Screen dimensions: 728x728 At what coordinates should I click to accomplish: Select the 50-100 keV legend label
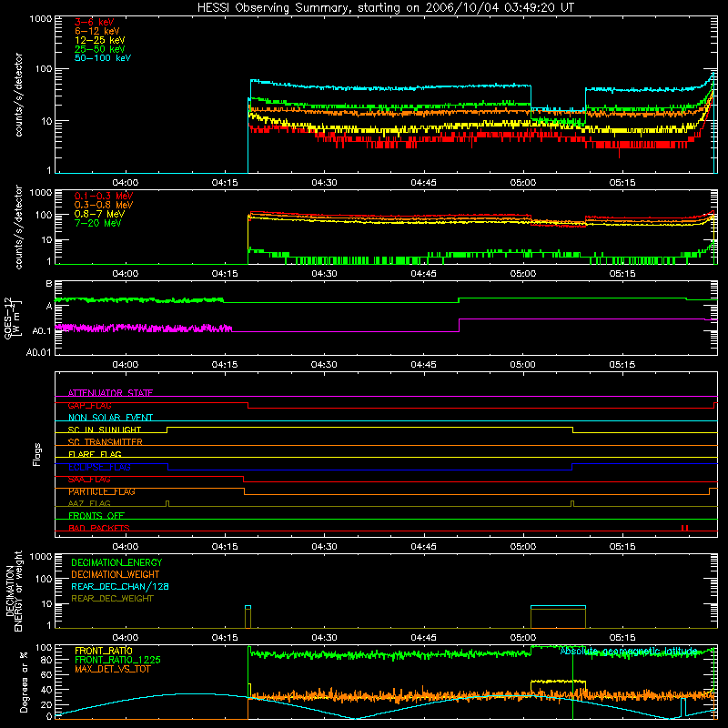click(103, 57)
